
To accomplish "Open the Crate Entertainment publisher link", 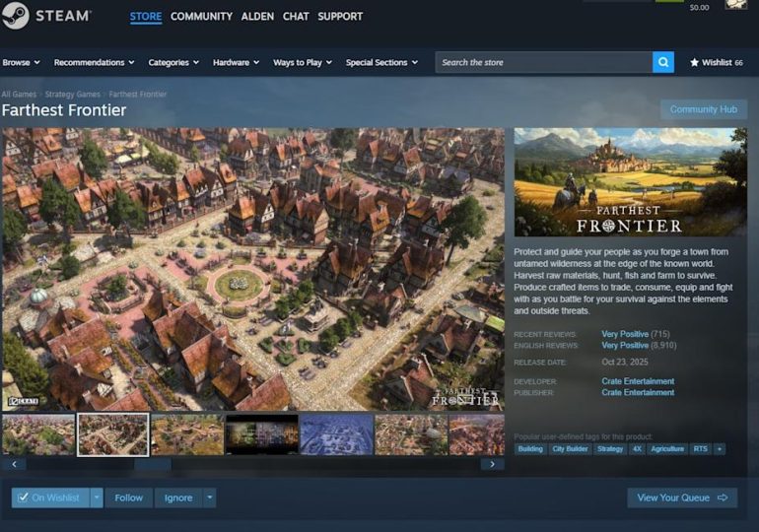I will (638, 392).
